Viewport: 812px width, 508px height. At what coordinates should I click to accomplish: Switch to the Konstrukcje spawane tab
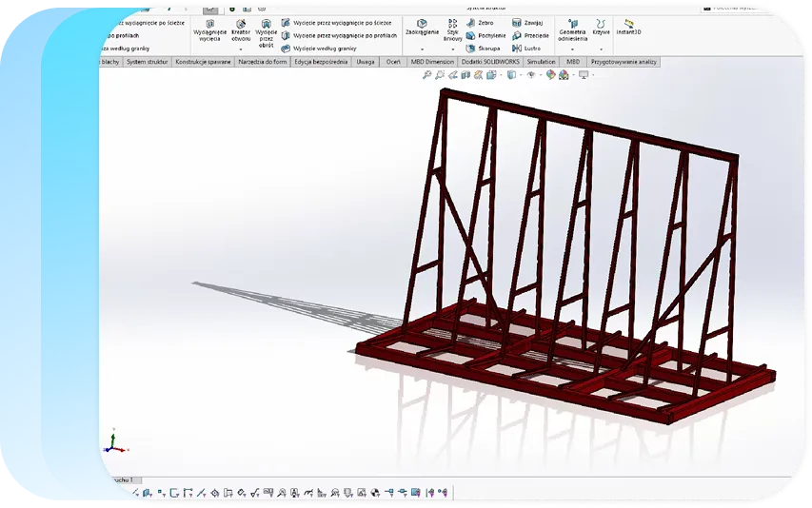pos(203,62)
